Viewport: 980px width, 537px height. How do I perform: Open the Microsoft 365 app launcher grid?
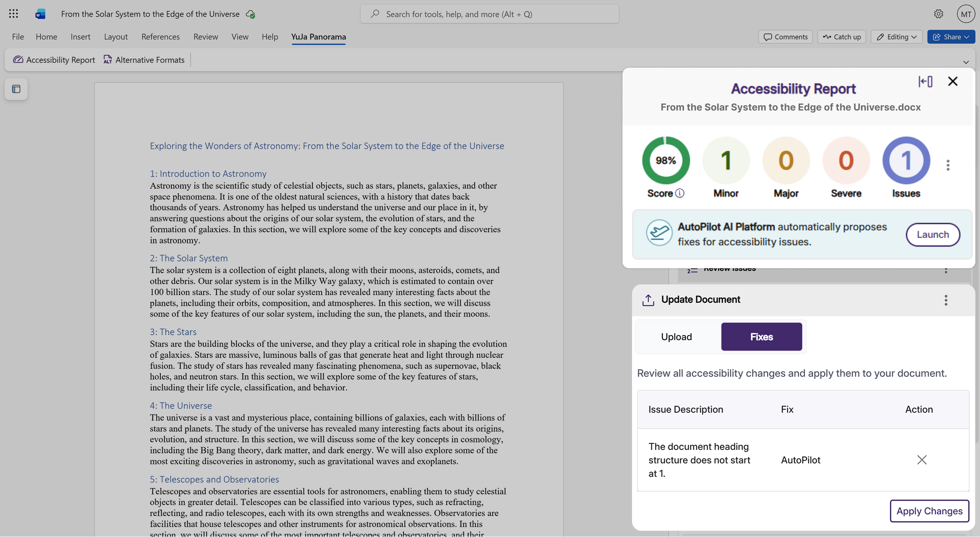pyautogui.click(x=13, y=13)
